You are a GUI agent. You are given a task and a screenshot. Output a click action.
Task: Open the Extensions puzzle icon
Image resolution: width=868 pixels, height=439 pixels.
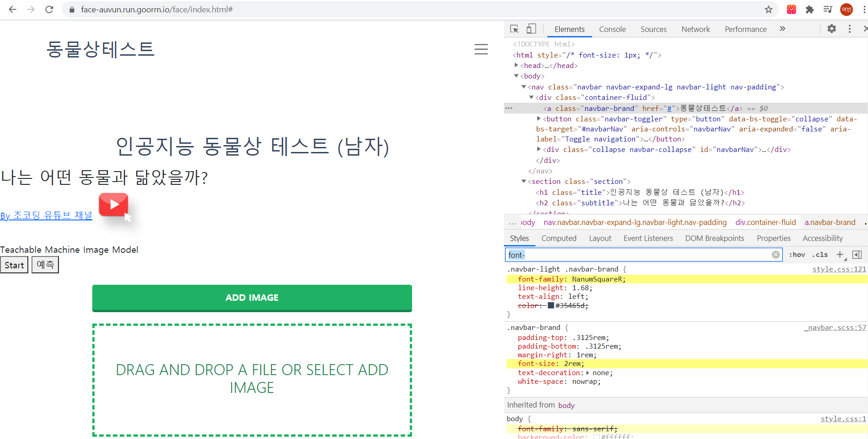click(x=810, y=9)
